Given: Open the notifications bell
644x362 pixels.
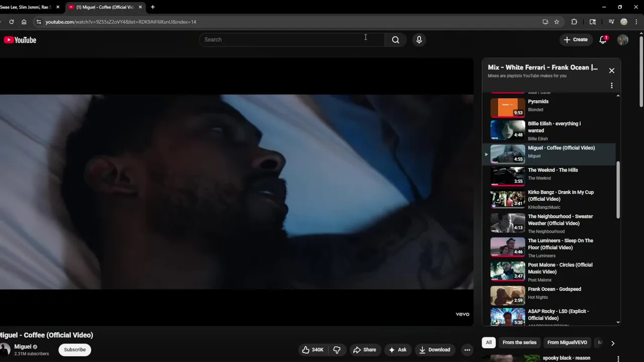Looking at the screenshot, I should (603, 40).
